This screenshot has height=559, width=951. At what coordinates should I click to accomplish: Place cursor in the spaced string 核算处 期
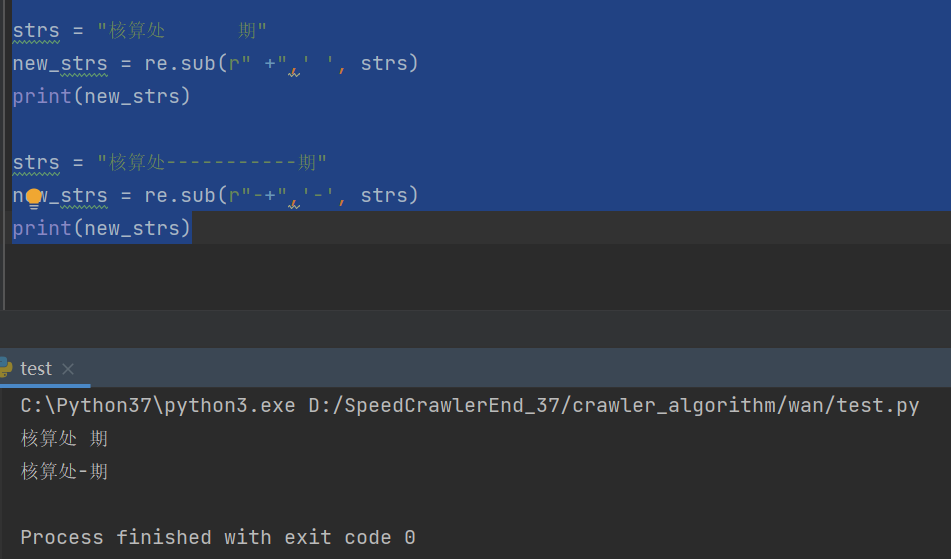point(182,30)
